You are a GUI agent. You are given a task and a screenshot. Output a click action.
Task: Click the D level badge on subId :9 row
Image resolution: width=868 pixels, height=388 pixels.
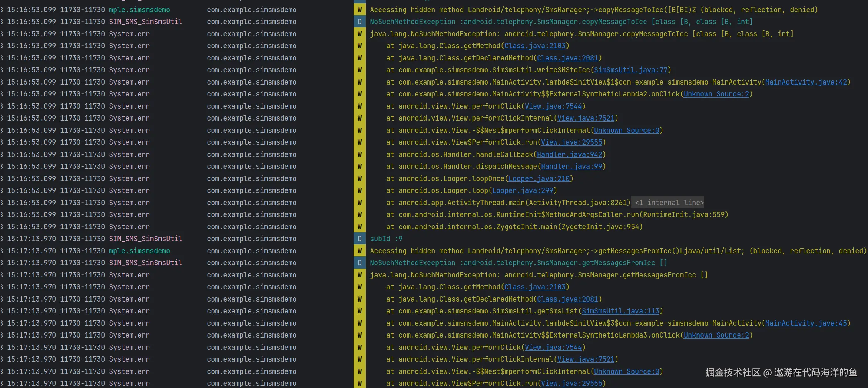(360, 239)
